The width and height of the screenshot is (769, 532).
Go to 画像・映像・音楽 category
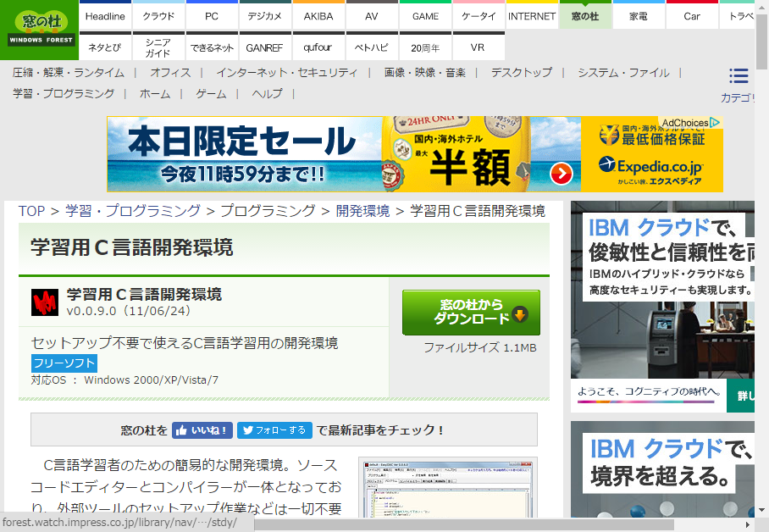click(425, 73)
